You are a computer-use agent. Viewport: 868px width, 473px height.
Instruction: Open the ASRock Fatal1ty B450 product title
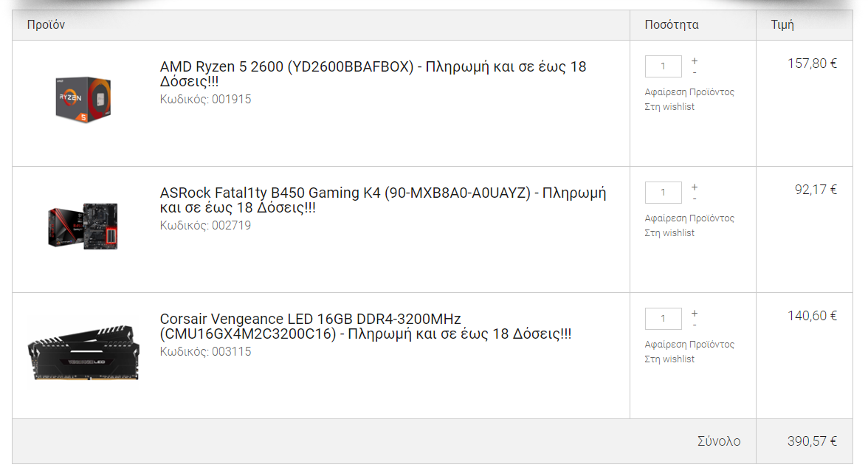(383, 200)
